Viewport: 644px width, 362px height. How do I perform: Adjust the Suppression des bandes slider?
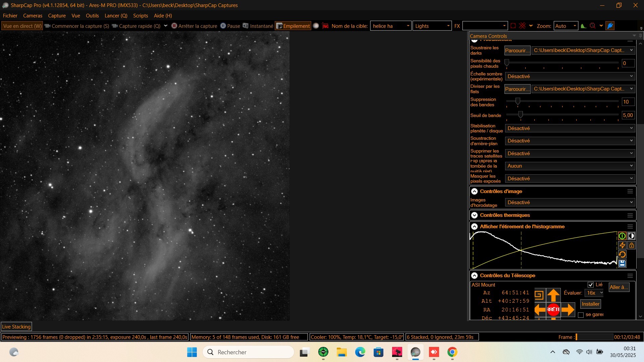point(562,102)
